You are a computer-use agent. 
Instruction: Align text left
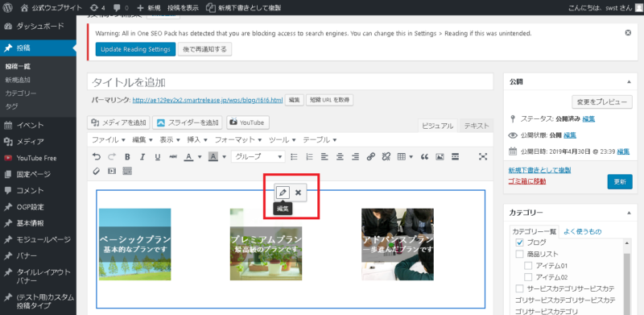324,156
